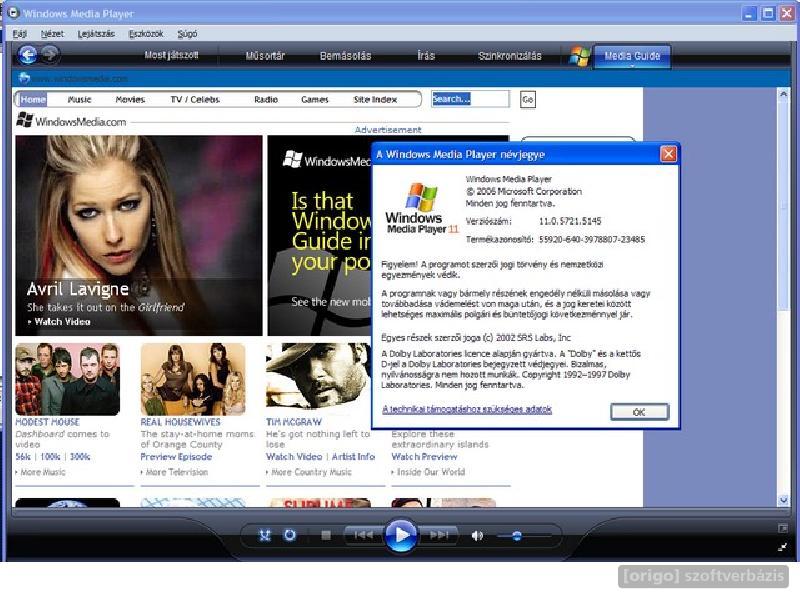The width and height of the screenshot is (800, 600).
Task: Click the Windows logo beside Media Guide
Action: point(580,56)
